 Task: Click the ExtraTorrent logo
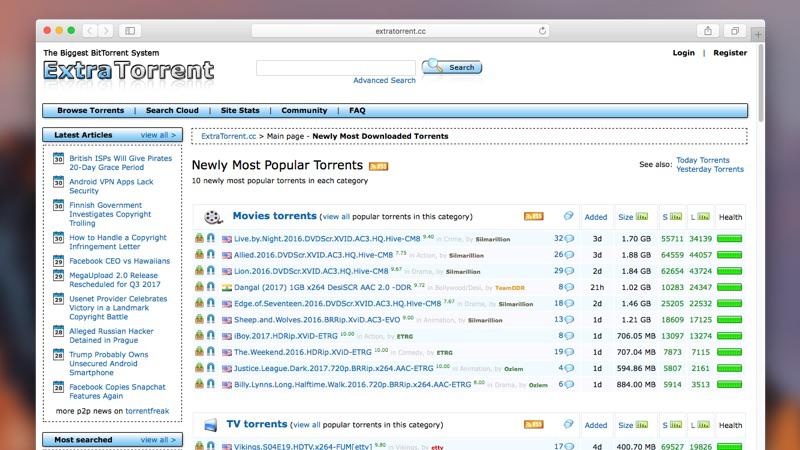[129, 71]
